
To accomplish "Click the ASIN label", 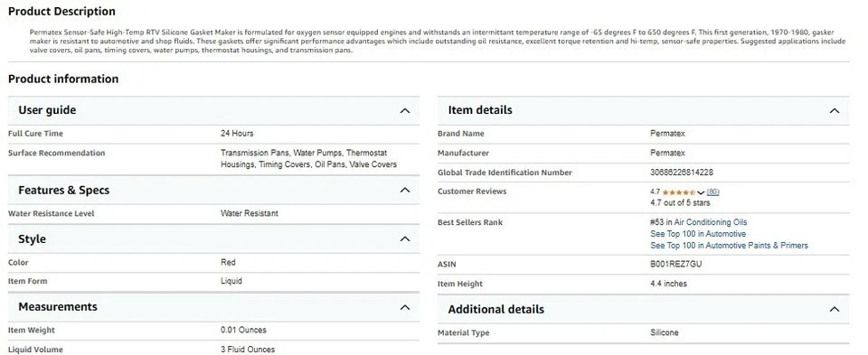I will click(447, 265).
